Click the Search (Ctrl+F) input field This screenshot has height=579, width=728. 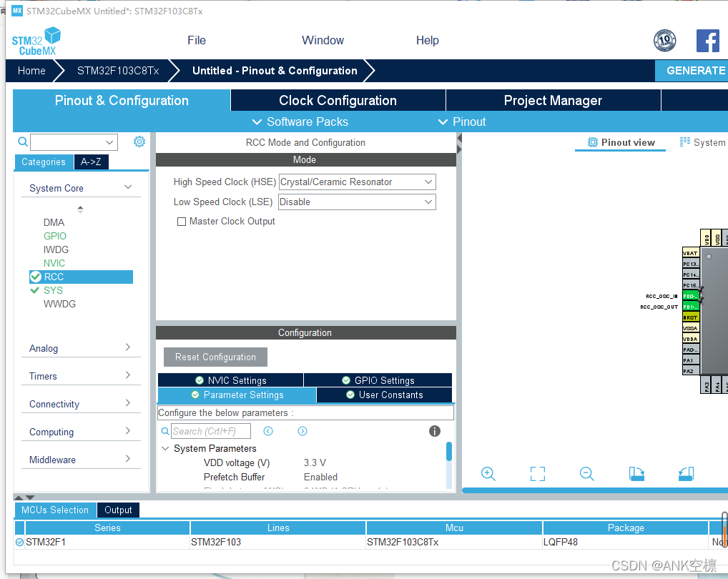tap(211, 431)
